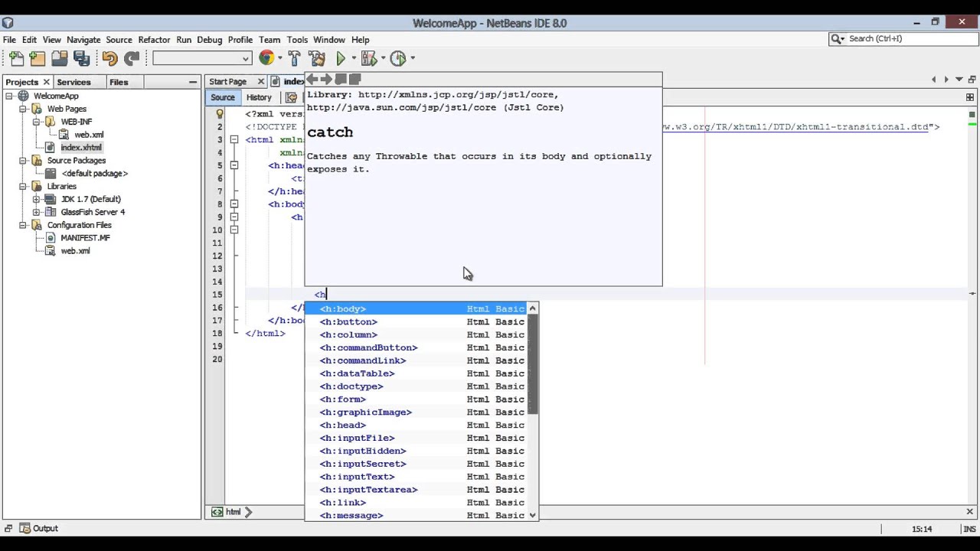Click the Clean and Build icon
Viewport: 980px width, 551px height.
point(317,58)
